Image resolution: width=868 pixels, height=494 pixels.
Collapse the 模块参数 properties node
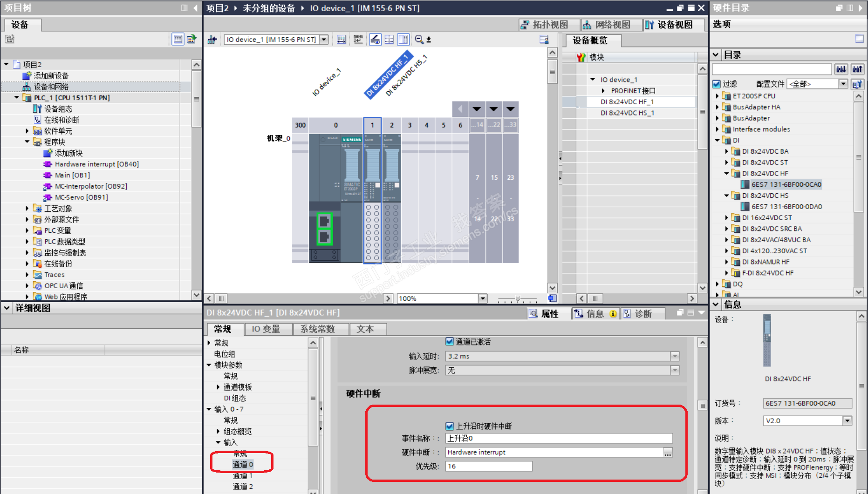(x=209, y=365)
